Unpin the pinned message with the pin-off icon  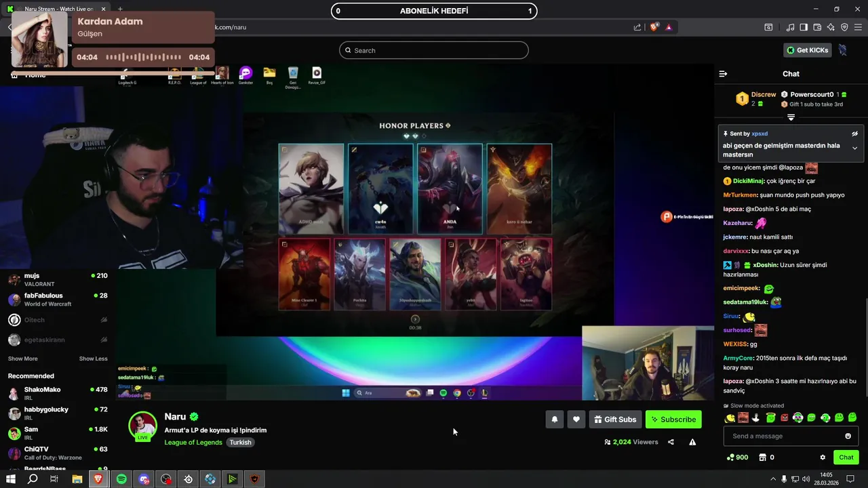[x=854, y=134]
